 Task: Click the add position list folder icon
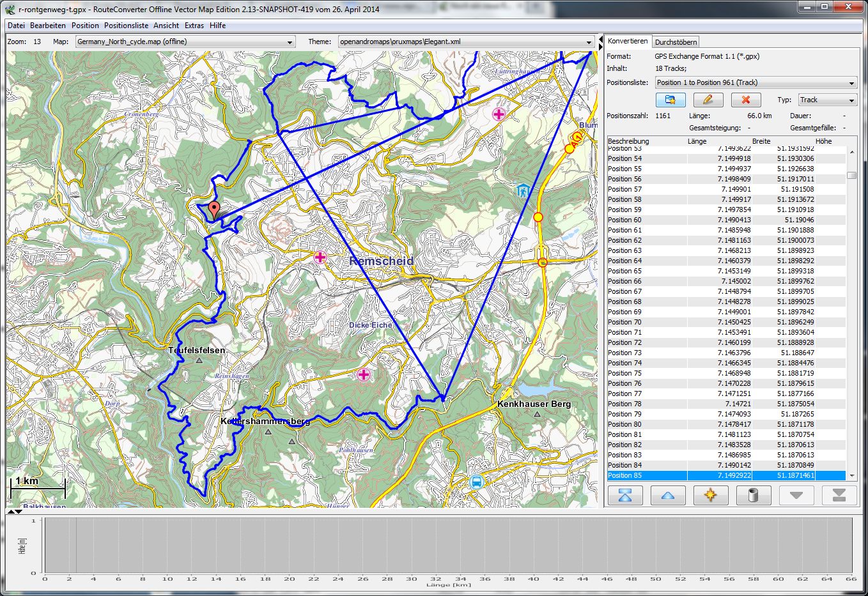[x=670, y=100]
